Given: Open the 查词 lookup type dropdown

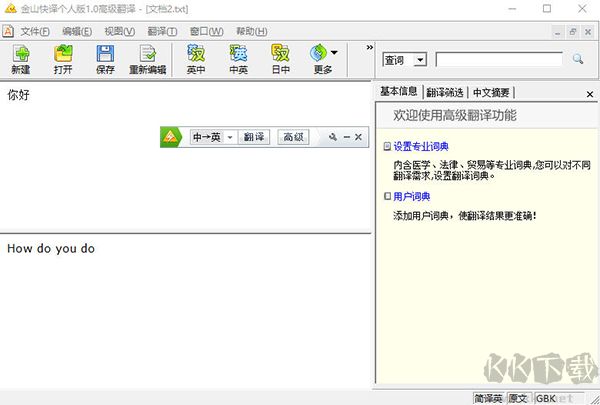Looking at the screenshot, I should [420, 60].
